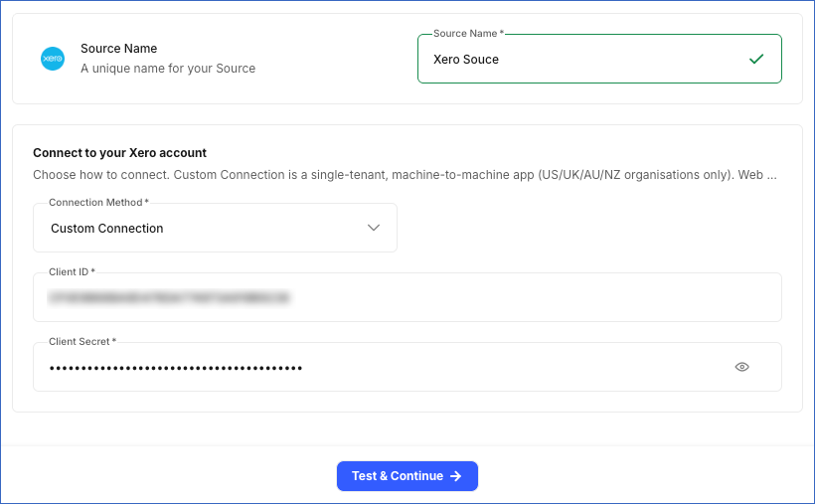Screen dimensions: 815x504
Task: Click the Connection Method chevron arrow
Action: [x=373, y=228]
